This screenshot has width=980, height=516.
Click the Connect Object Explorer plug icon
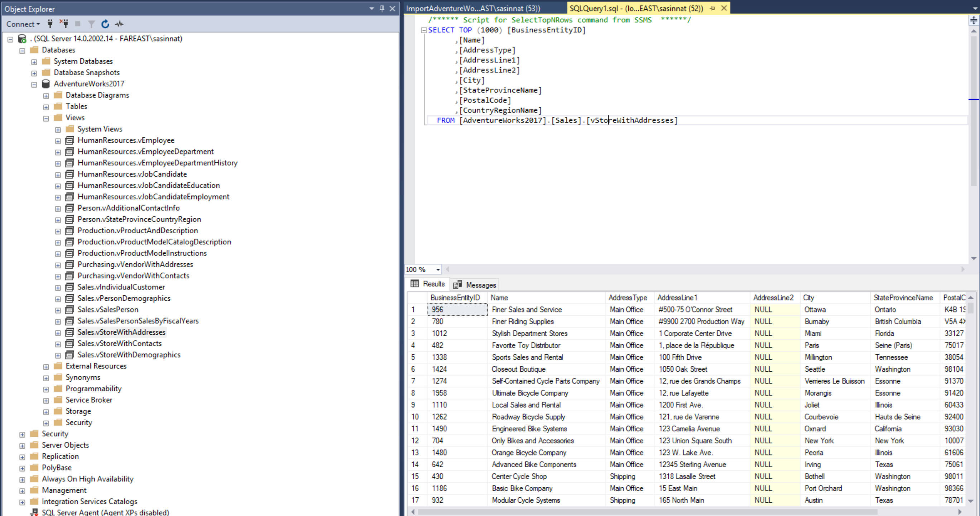pos(50,24)
